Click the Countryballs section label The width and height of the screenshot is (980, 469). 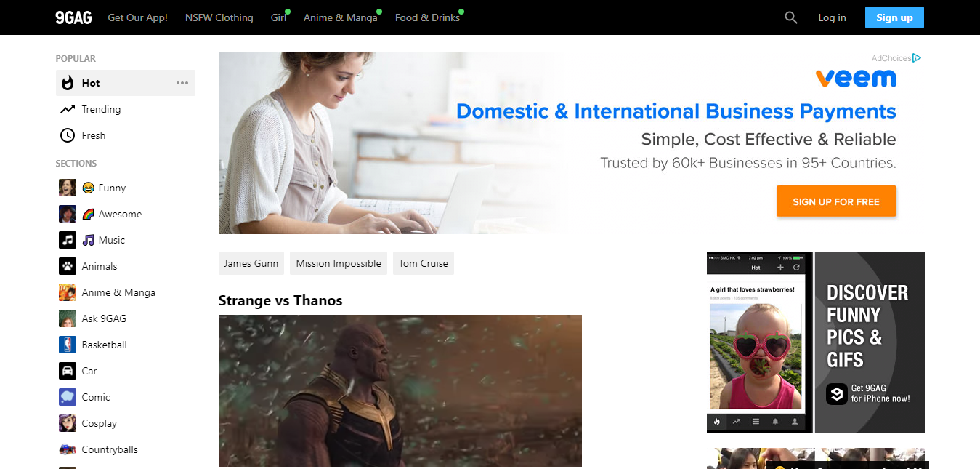110,449
